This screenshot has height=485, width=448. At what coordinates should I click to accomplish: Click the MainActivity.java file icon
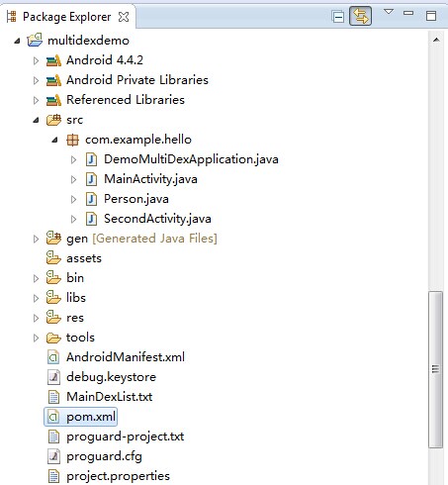[91, 179]
